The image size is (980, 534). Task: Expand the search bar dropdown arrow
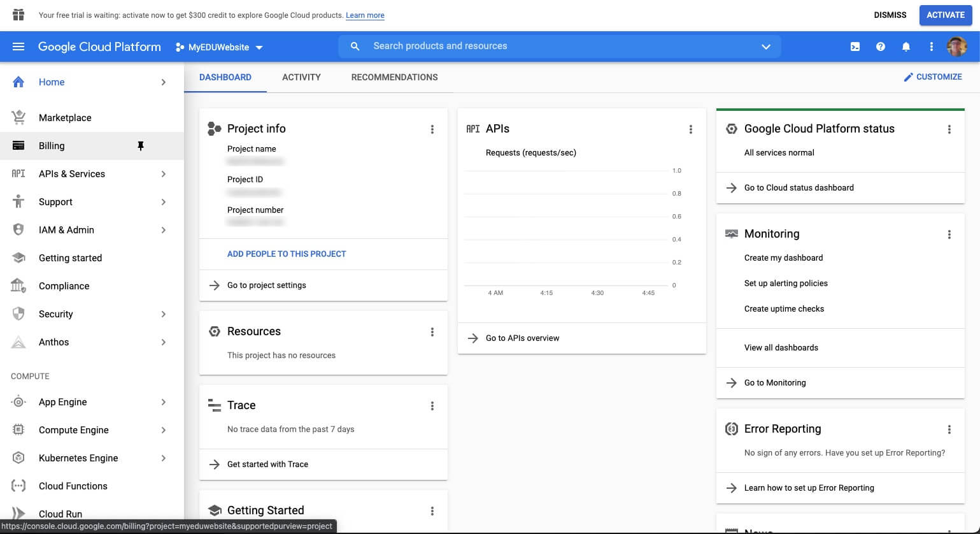coord(766,47)
